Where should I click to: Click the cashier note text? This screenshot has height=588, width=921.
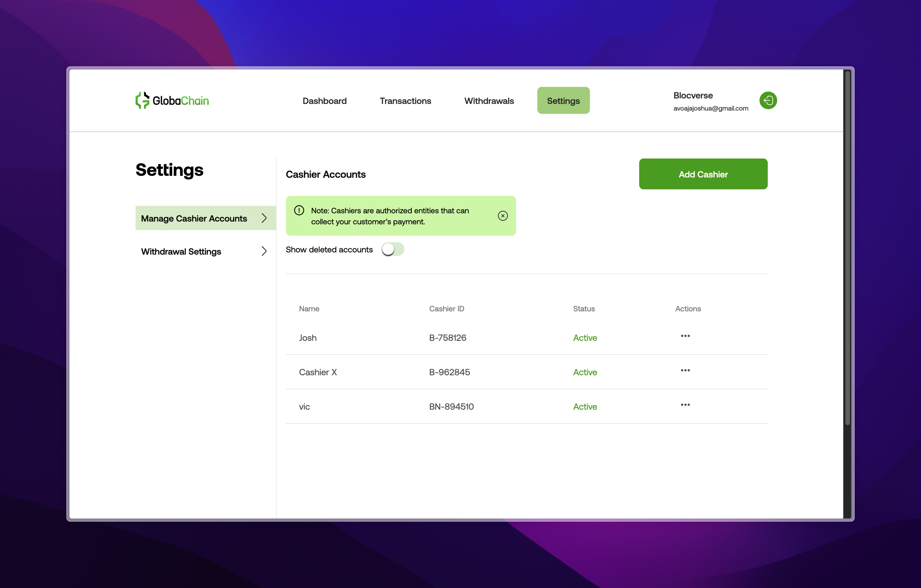pos(390,216)
